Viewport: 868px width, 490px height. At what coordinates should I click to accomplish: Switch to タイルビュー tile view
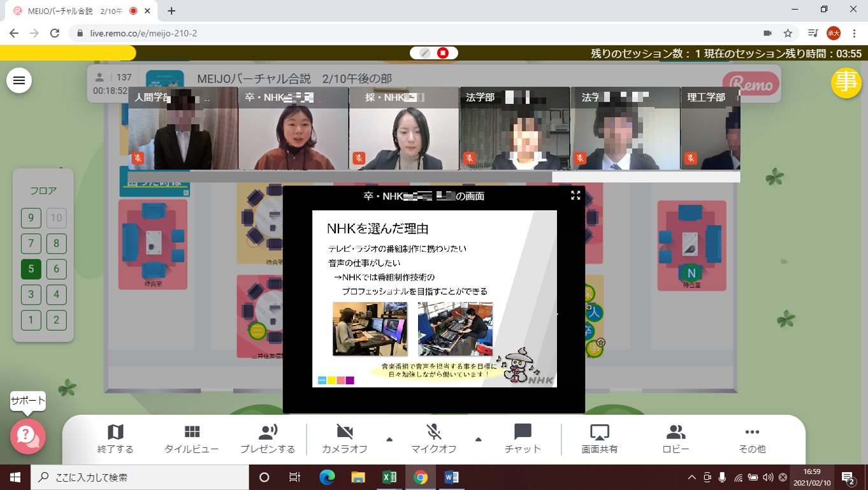point(192,439)
